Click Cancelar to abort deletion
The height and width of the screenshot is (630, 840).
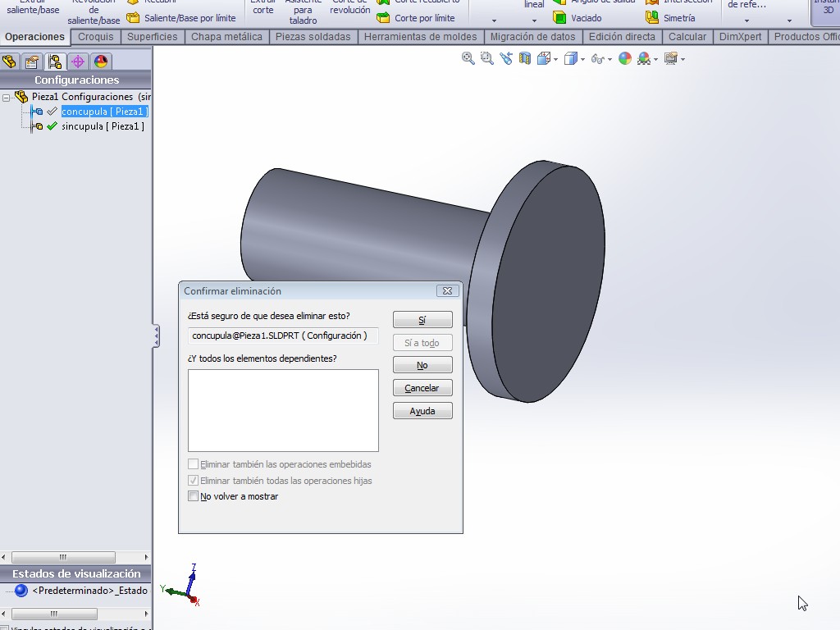point(422,388)
